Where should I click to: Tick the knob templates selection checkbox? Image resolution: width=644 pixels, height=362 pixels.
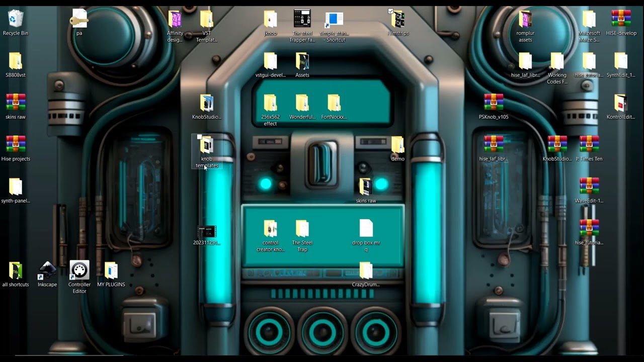[x=200, y=137]
